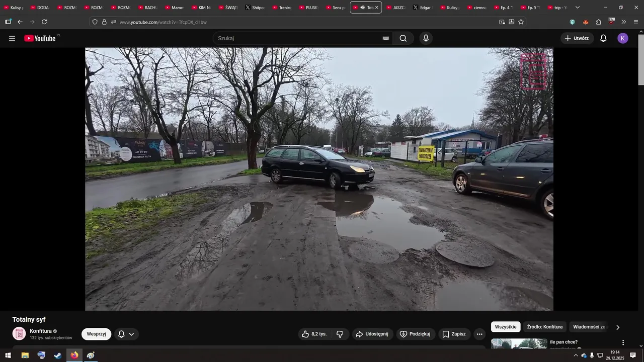Show hidden system tray icons

click(576, 355)
